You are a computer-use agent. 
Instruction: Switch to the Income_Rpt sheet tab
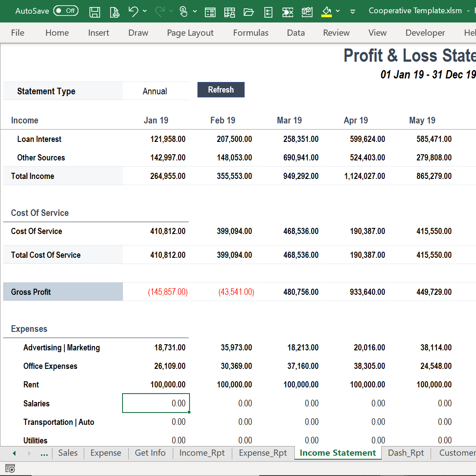pos(202,453)
